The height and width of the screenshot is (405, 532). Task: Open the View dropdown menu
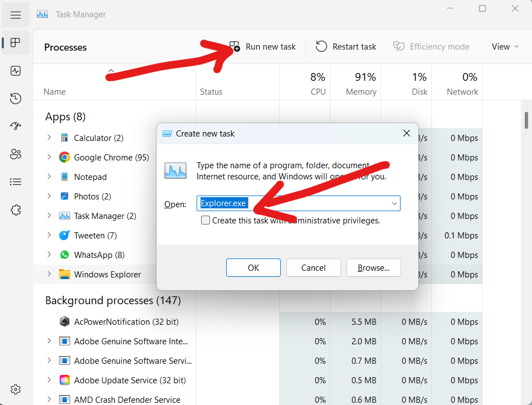coord(505,46)
